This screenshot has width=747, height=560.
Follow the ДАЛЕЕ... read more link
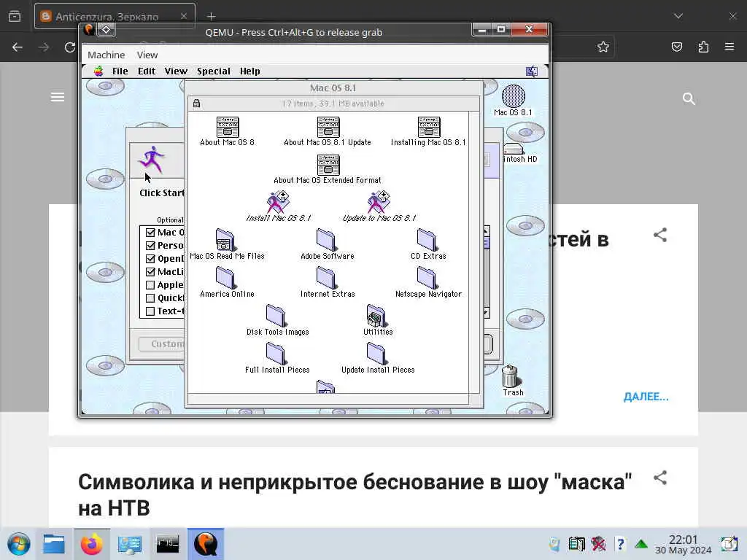646,397
